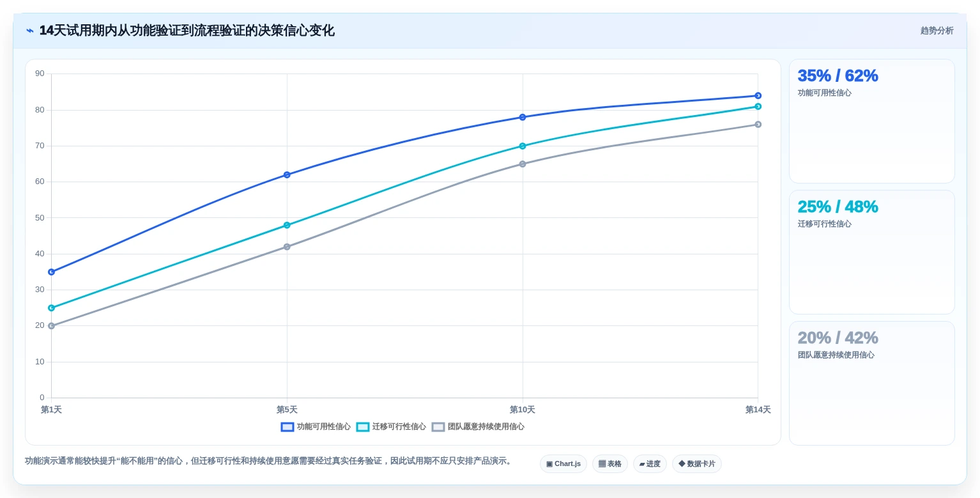This screenshot has width=980, height=498.
Task: Click the gray data point at 第14天 (76)
Action: pos(758,124)
